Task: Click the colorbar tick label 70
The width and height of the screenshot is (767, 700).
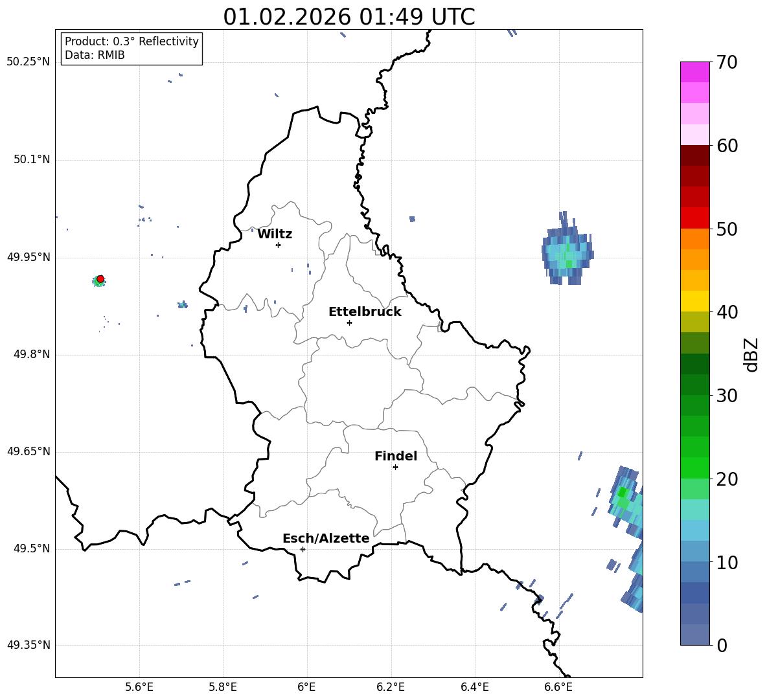Action: point(727,63)
